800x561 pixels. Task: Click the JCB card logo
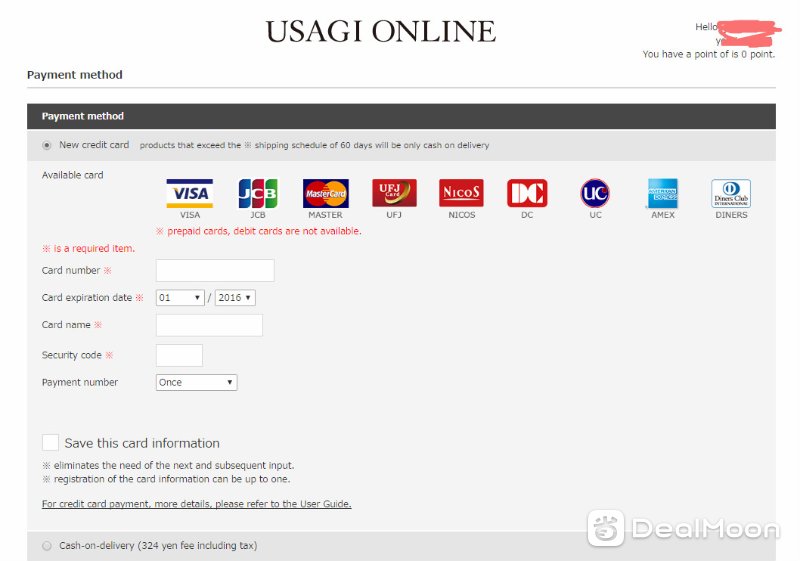pyautogui.click(x=258, y=193)
